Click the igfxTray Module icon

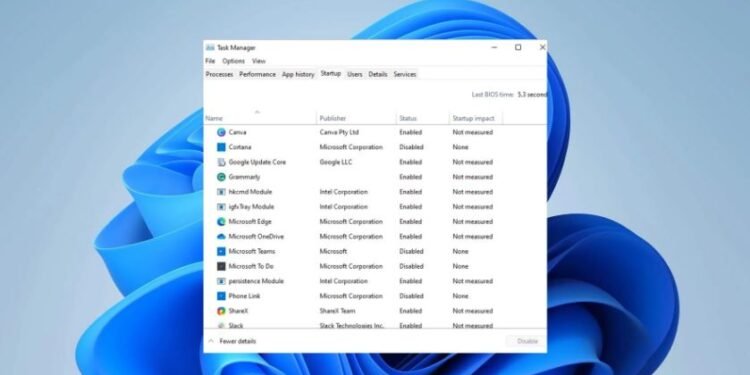pos(221,207)
